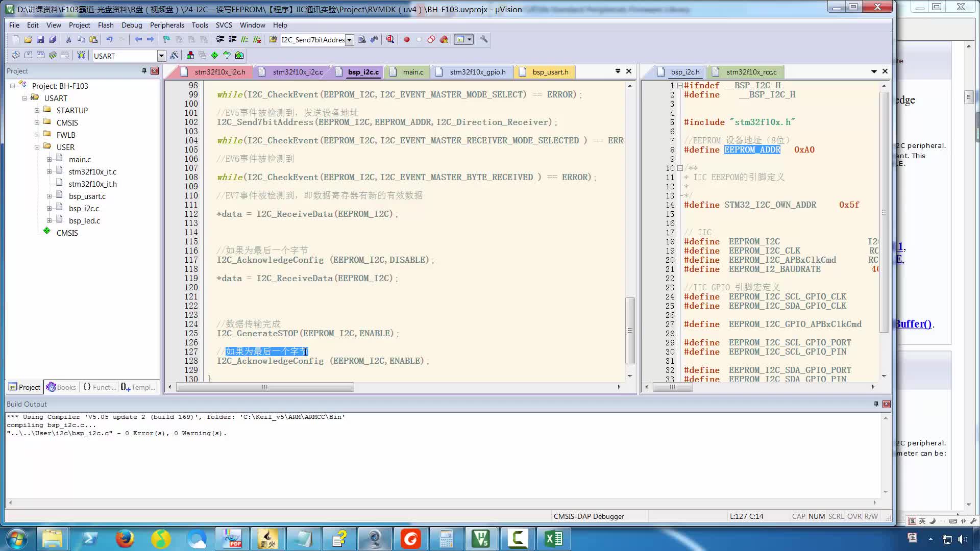Expand the FWLB group in the project tree
Image resolution: width=980 pixels, height=551 pixels.
[37, 135]
